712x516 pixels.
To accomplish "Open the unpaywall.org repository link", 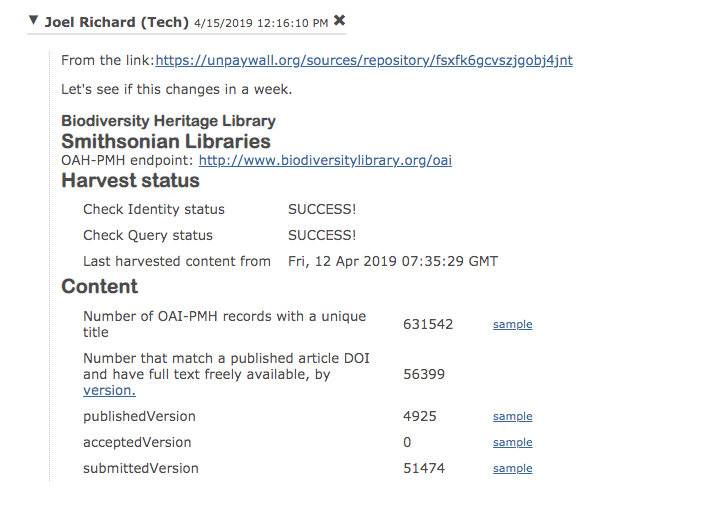I will (x=364, y=60).
